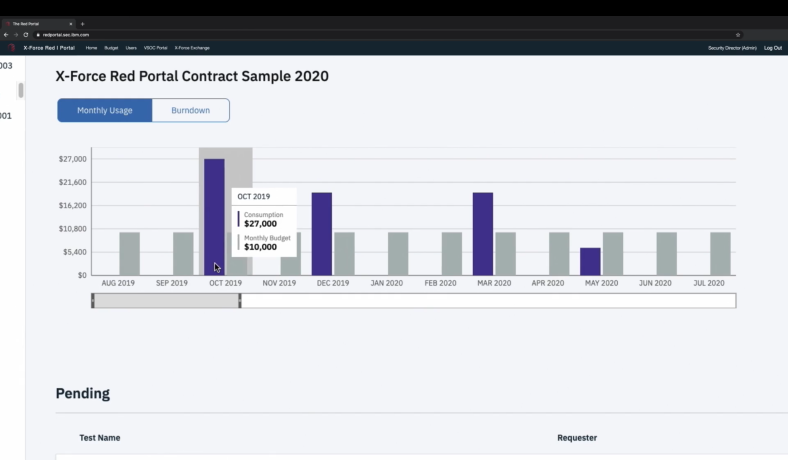This screenshot has height=460, width=788.
Task: Click the MAR 2020 purple consumption bar
Action: point(483,234)
